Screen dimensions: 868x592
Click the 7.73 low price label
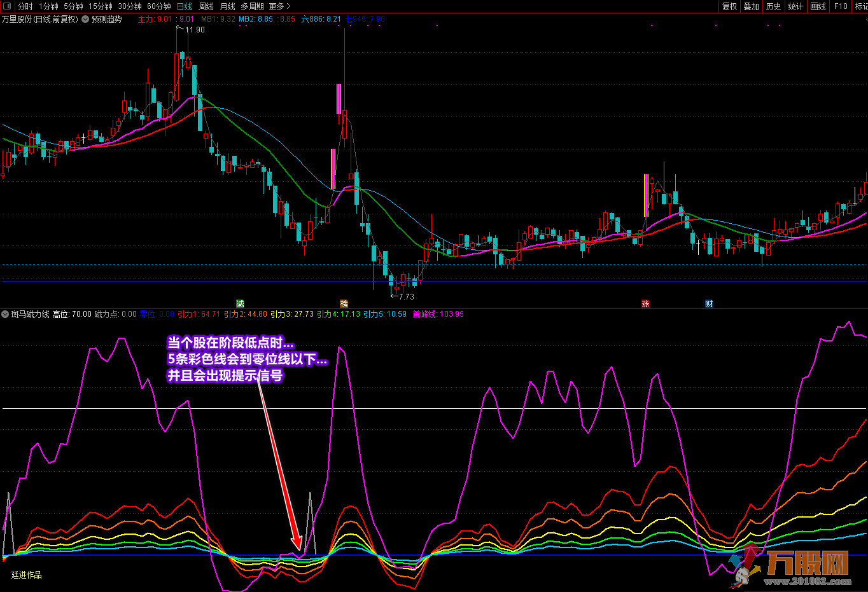pos(406,297)
